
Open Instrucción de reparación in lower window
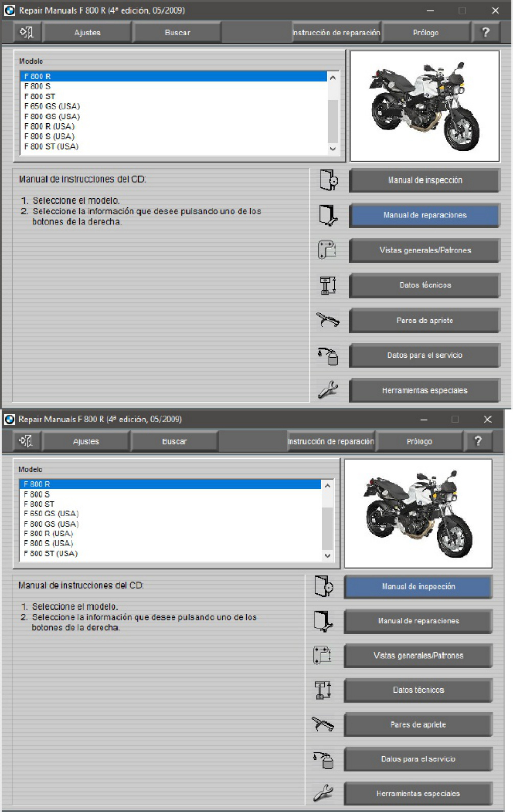click(x=331, y=441)
